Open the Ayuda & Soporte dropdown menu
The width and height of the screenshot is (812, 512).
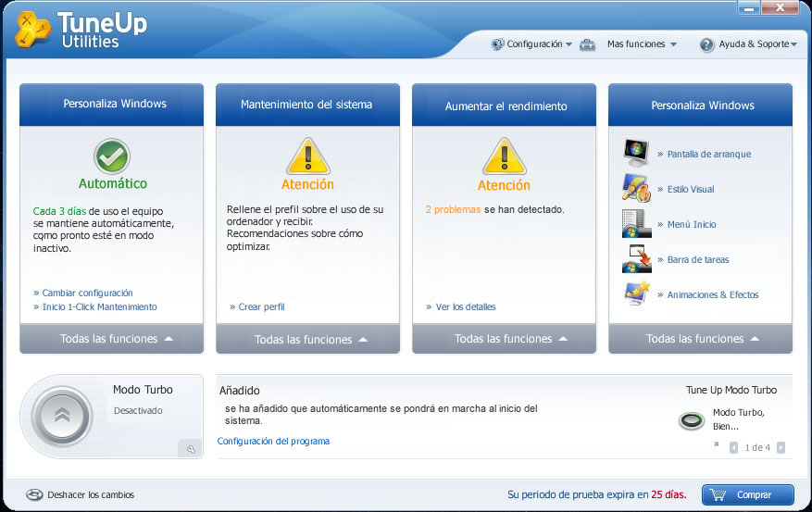click(x=758, y=44)
